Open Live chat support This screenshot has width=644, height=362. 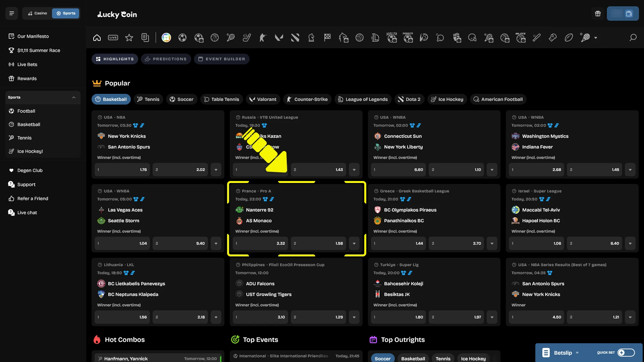pos(27,213)
